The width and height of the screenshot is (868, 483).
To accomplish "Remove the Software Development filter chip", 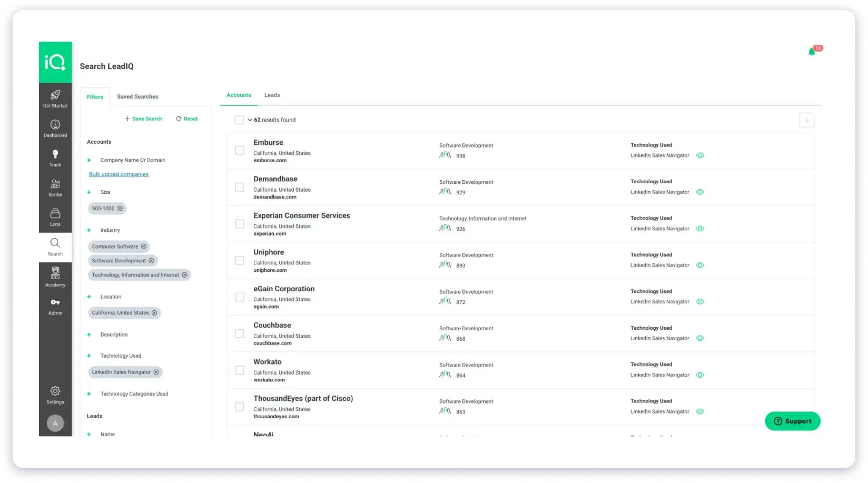I will pos(151,261).
